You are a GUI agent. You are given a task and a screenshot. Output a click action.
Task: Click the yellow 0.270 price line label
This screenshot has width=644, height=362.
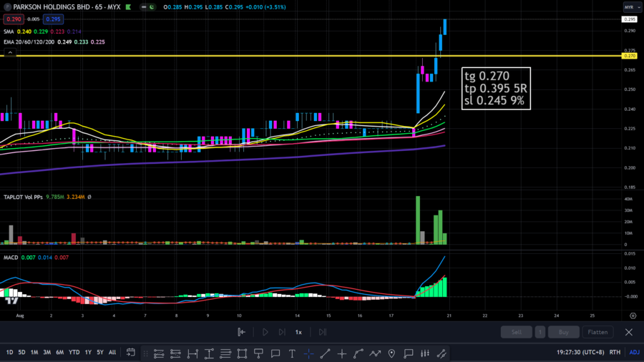629,56
